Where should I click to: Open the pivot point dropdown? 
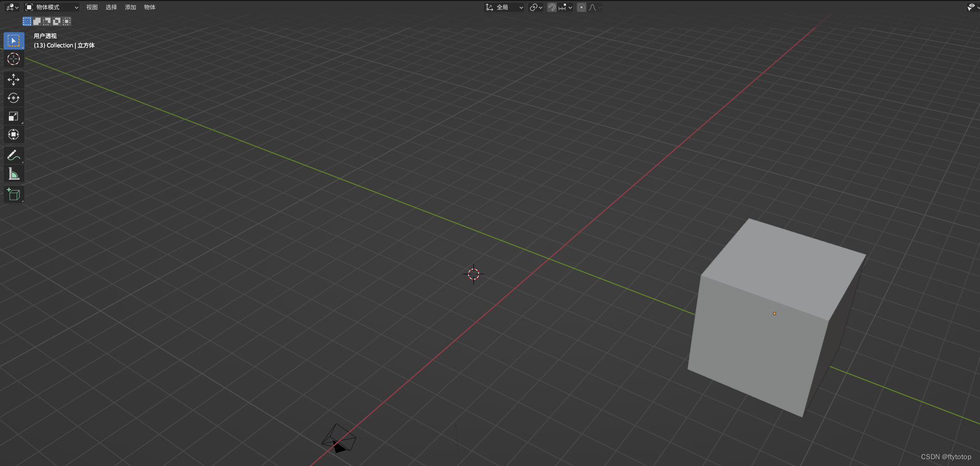coord(536,7)
